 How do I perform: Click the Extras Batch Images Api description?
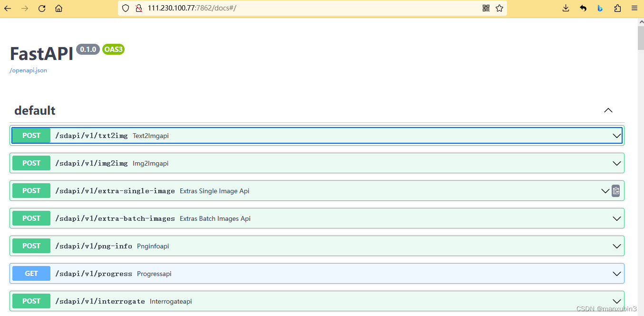pos(215,218)
